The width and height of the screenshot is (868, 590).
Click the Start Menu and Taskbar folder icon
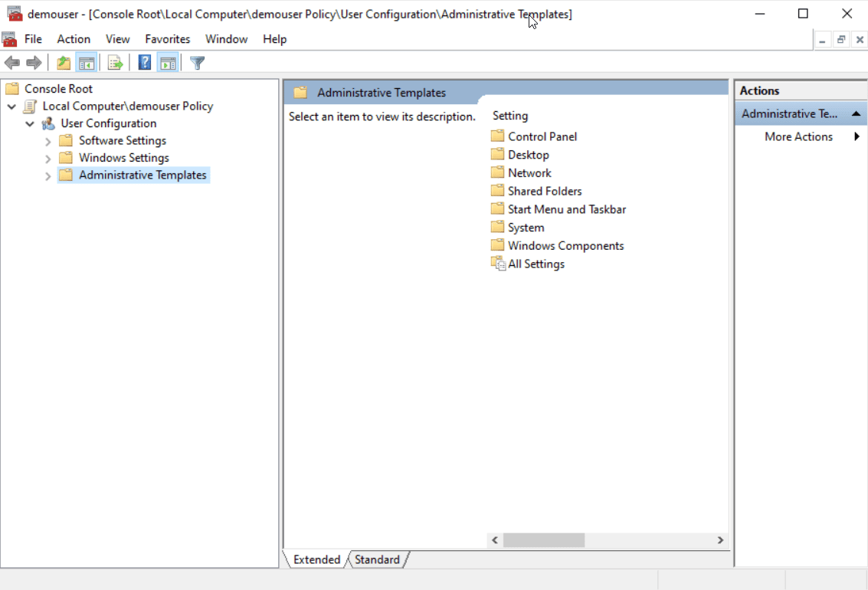[498, 208]
